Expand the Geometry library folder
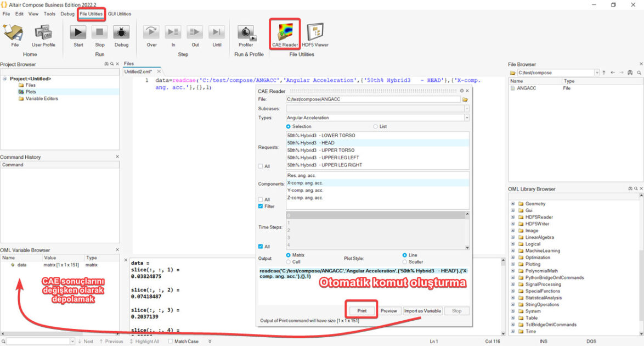The height and width of the screenshot is (346, 644). tap(513, 204)
